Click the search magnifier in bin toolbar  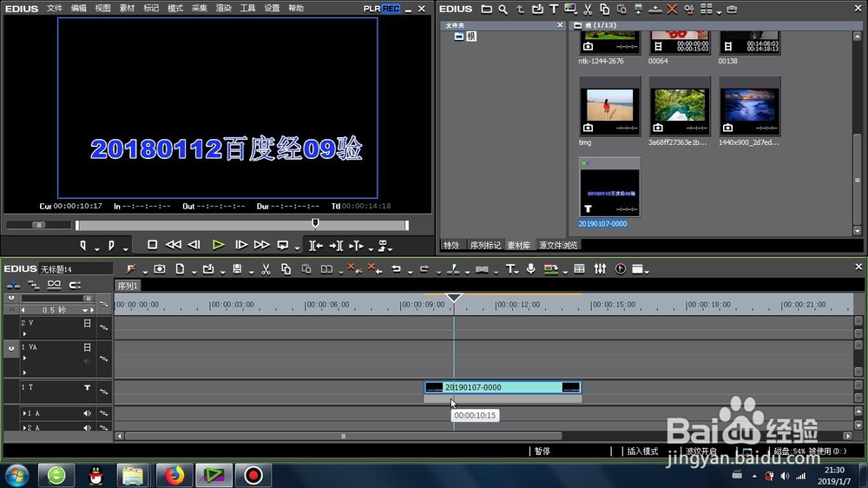[x=503, y=9]
